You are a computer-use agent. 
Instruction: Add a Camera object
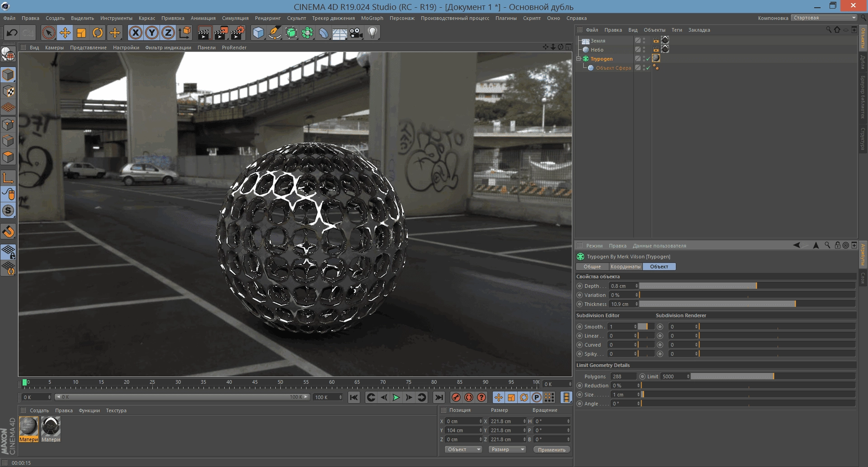[x=356, y=33]
